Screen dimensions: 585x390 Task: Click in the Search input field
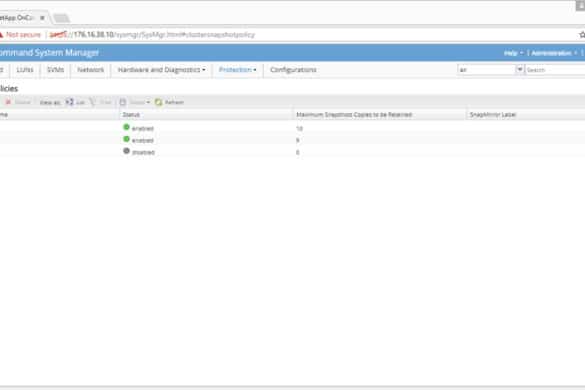click(x=555, y=70)
